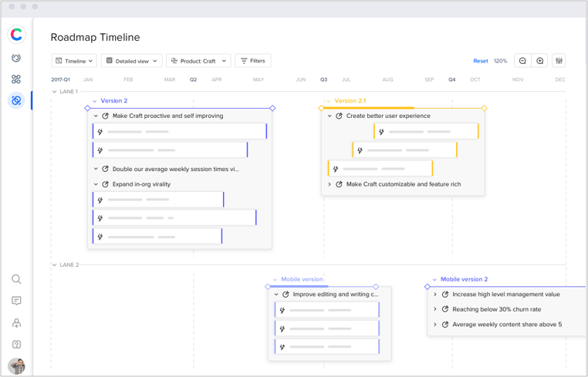This screenshot has height=377, width=588.
Task: Click the Mobile version end diamond marker
Action: point(376,287)
